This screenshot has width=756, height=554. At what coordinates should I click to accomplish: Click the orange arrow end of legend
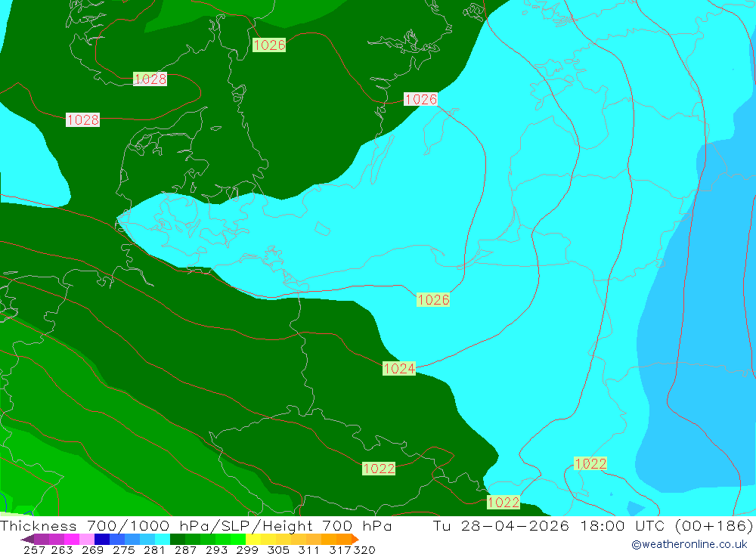pos(355,539)
